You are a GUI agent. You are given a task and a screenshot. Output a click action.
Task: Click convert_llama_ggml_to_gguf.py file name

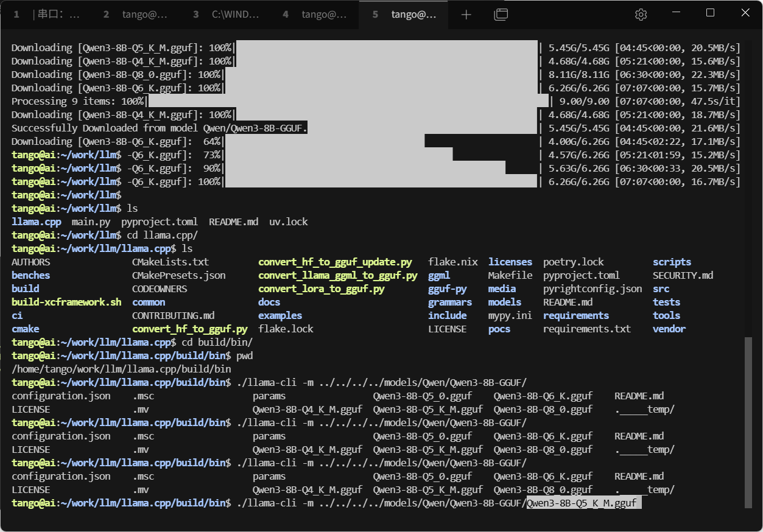pyautogui.click(x=338, y=275)
